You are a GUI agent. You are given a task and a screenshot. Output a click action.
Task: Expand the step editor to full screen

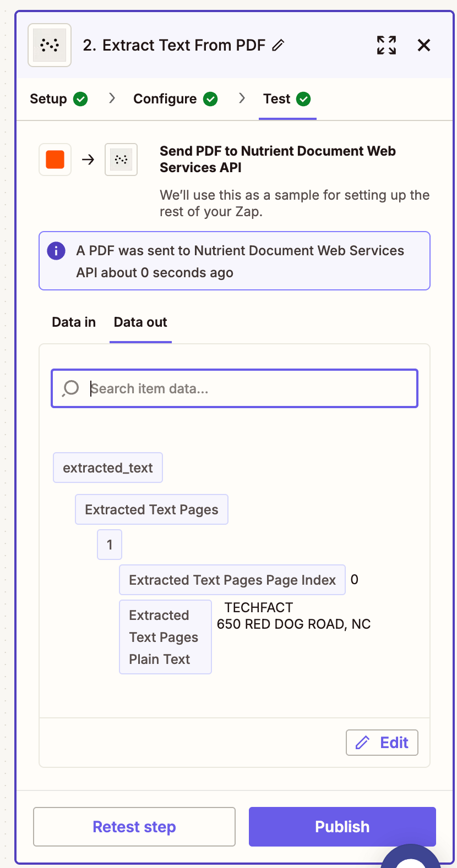coord(386,46)
